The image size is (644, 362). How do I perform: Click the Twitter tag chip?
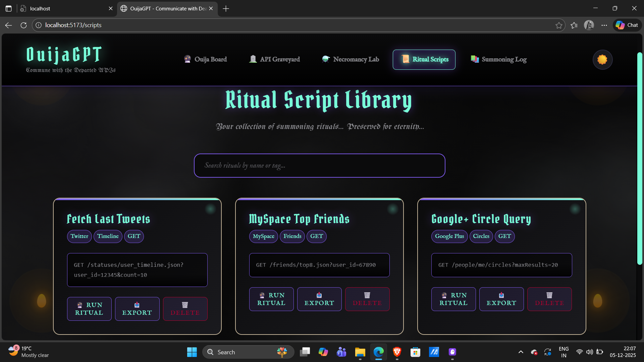pyautogui.click(x=79, y=236)
